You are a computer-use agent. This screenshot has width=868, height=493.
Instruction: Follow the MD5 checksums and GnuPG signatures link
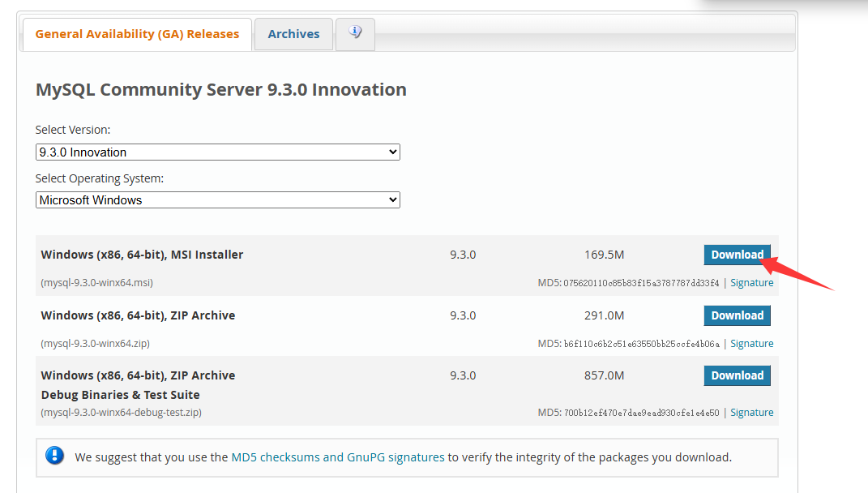click(x=338, y=457)
